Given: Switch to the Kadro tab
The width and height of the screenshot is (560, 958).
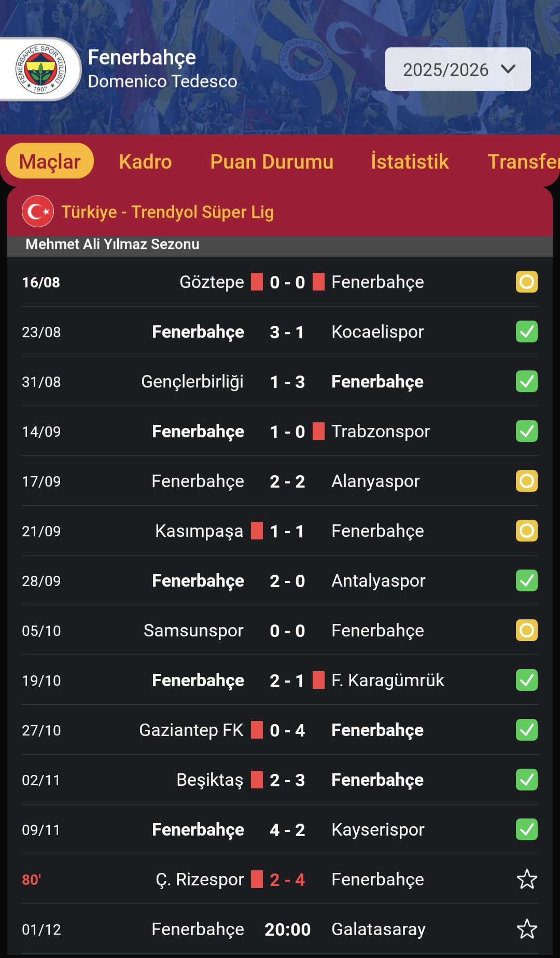Looking at the screenshot, I should [145, 162].
